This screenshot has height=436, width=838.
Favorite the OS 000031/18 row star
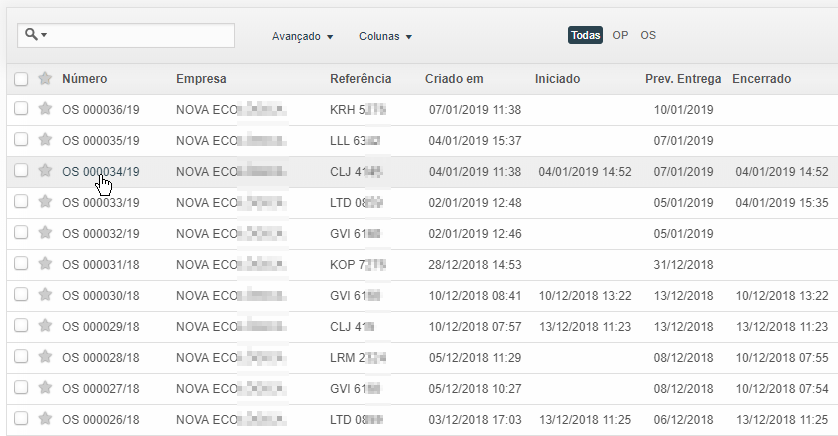point(45,264)
